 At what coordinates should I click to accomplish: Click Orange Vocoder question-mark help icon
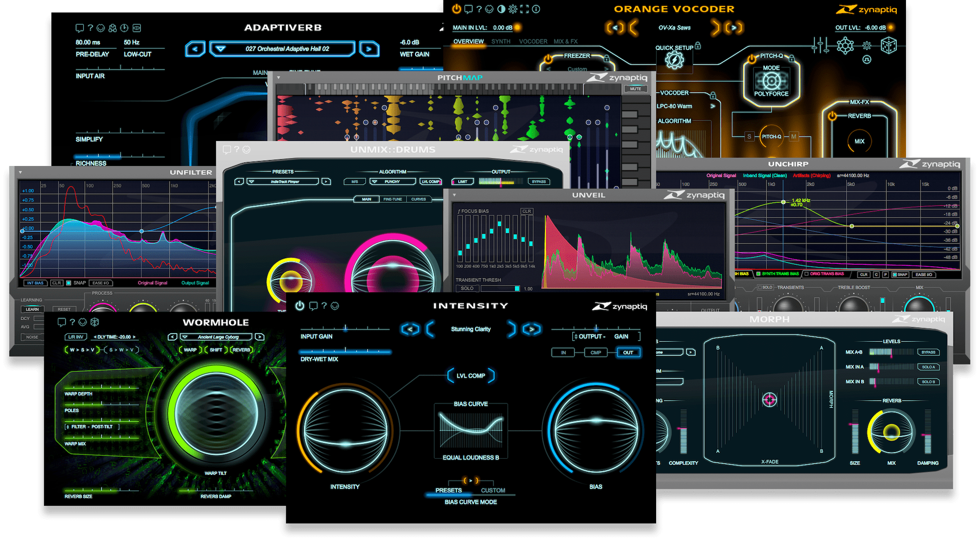pyautogui.click(x=479, y=9)
